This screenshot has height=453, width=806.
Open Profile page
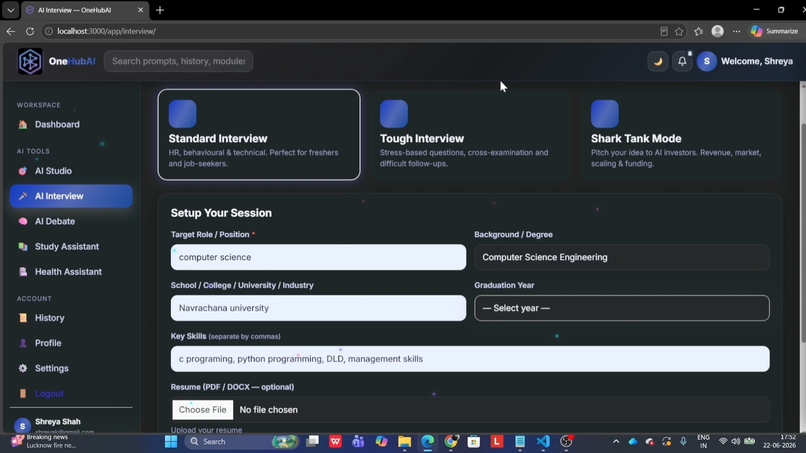click(x=48, y=343)
